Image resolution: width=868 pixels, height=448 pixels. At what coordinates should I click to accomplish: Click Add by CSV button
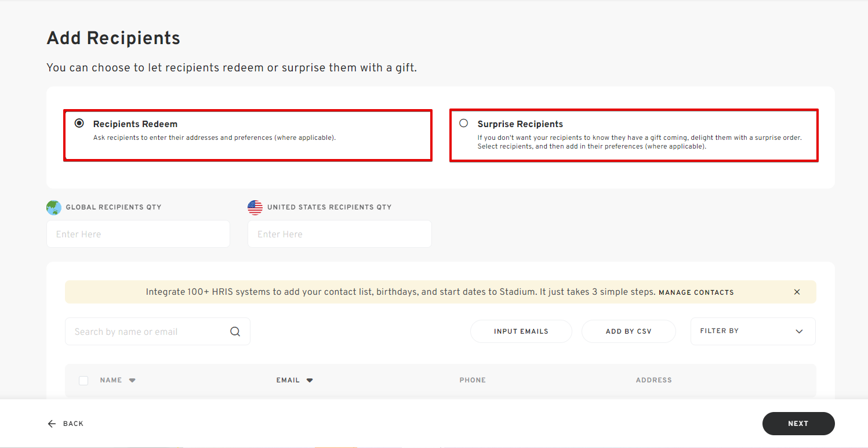click(x=629, y=331)
